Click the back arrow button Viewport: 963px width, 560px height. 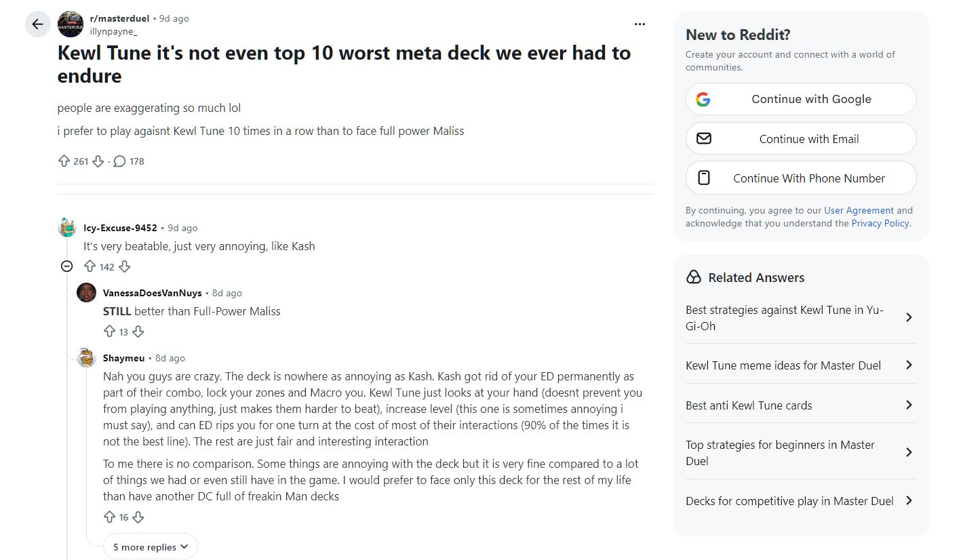tap(37, 24)
